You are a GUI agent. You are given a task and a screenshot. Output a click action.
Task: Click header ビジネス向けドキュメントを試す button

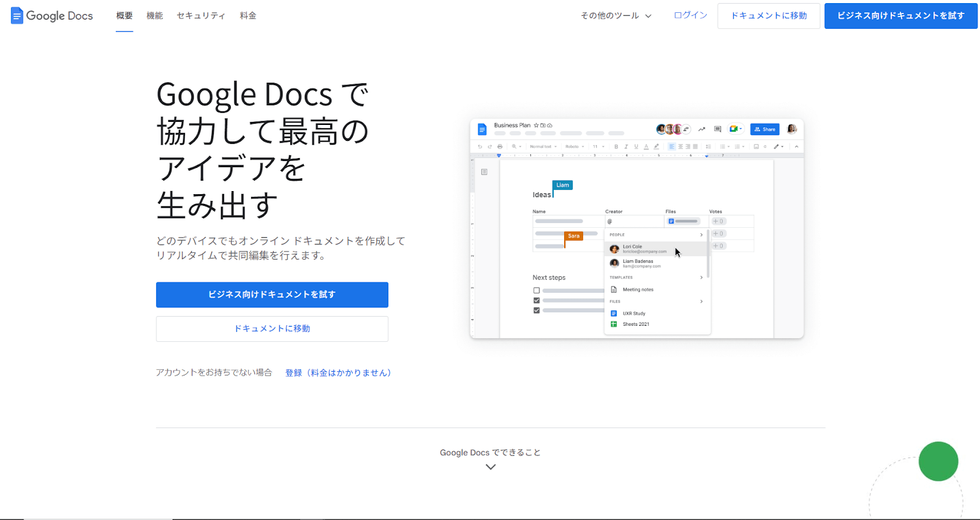tap(901, 16)
